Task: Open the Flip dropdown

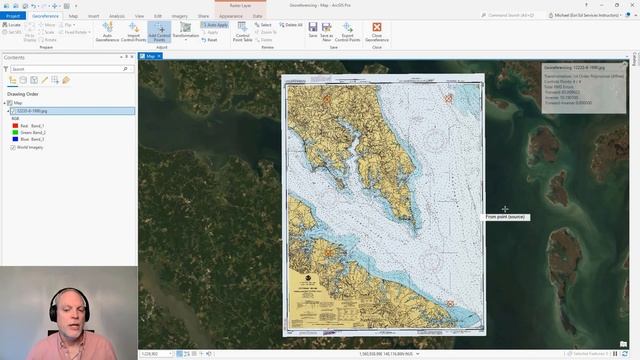Action: (x=67, y=25)
